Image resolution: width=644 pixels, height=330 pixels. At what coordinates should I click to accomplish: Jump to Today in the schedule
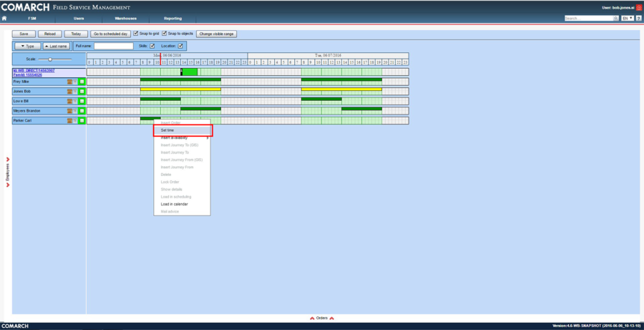click(x=76, y=34)
